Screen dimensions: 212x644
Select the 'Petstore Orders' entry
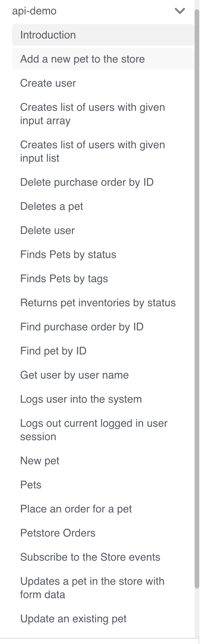coord(58,533)
